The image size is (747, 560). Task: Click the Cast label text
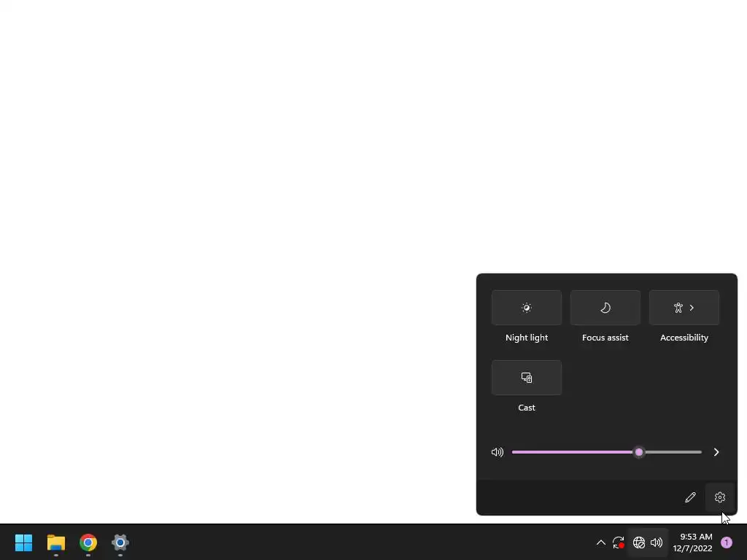[527, 408]
